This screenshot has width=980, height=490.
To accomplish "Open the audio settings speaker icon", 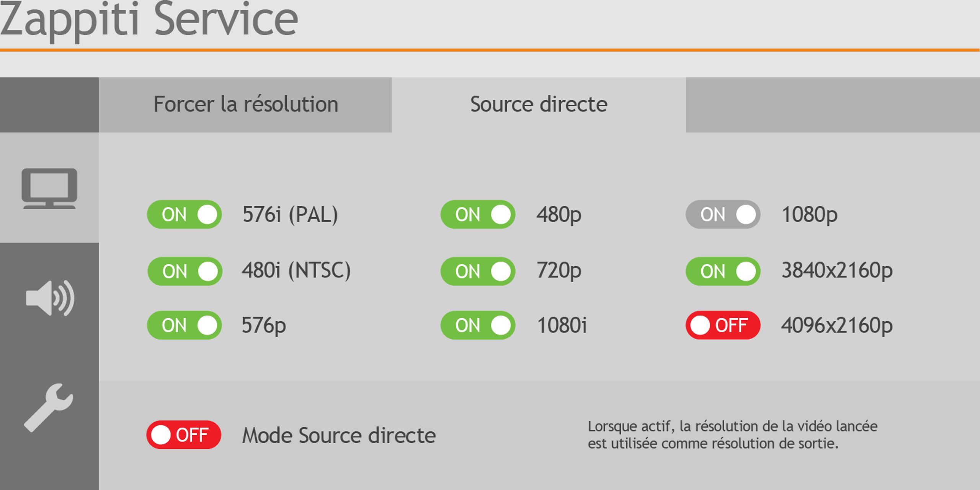I will (x=50, y=298).
